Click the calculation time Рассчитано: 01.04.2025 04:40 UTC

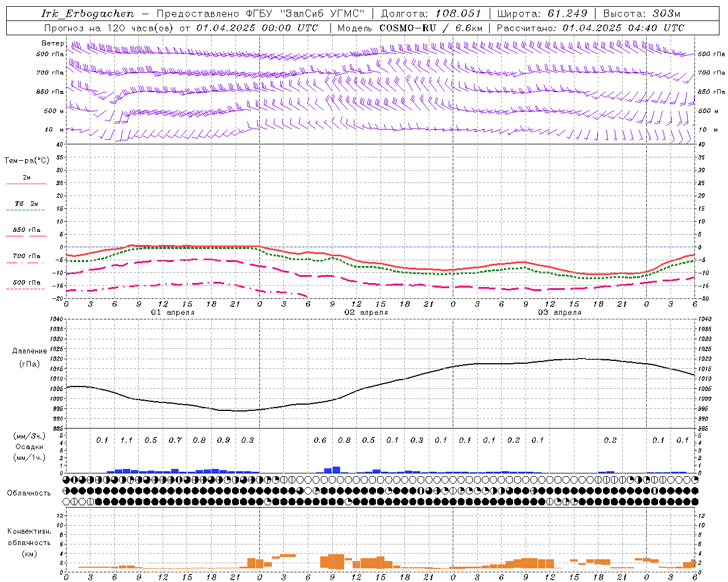tap(590, 28)
